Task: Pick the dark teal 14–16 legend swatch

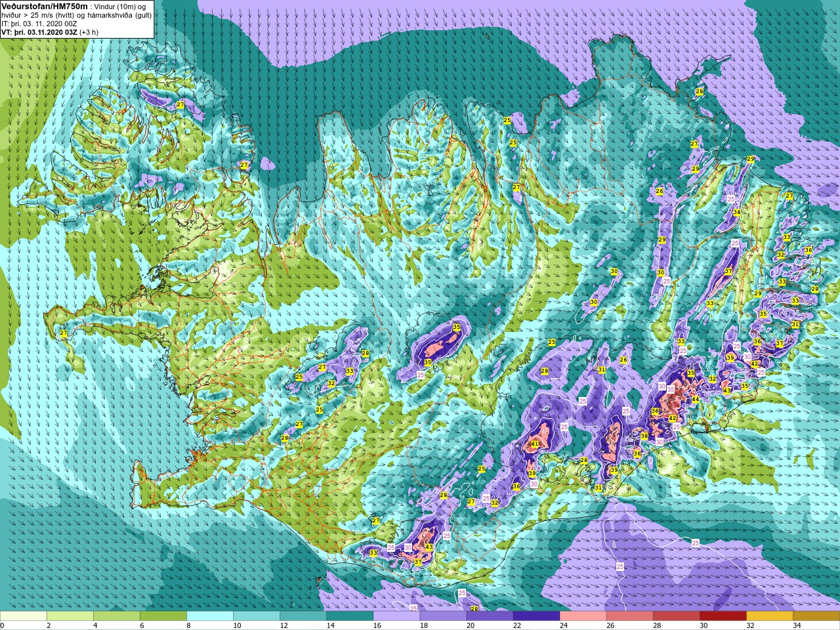Action: click(350, 616)
